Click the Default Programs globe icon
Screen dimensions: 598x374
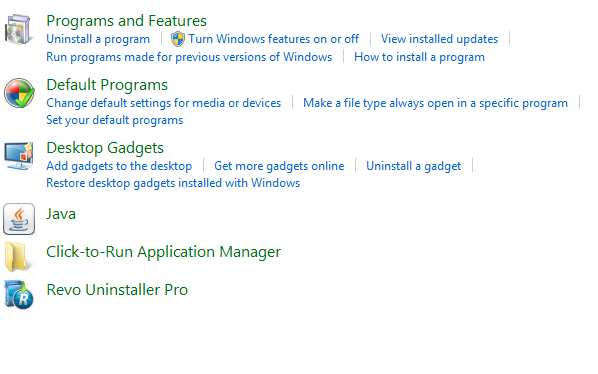click(19, 93)
